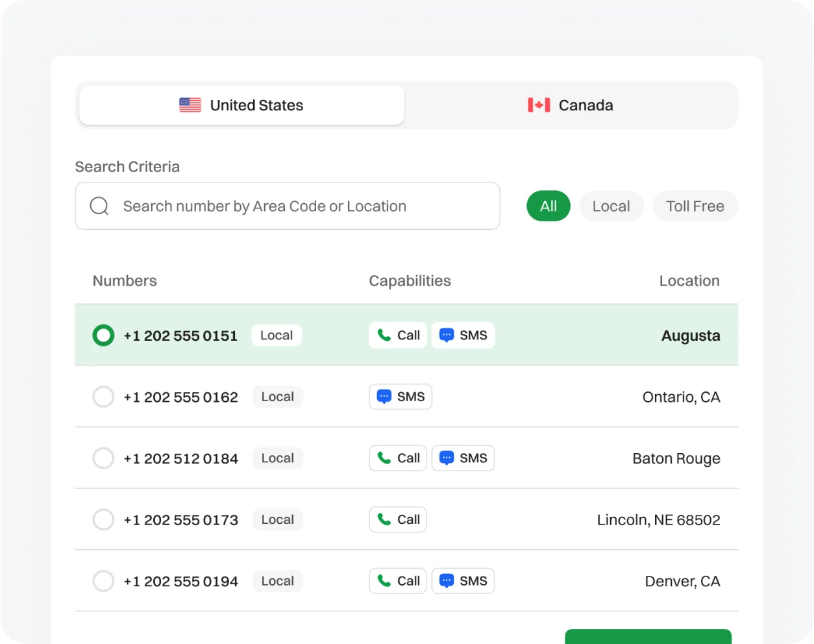Click the search magnifier icon

point(99,206)
